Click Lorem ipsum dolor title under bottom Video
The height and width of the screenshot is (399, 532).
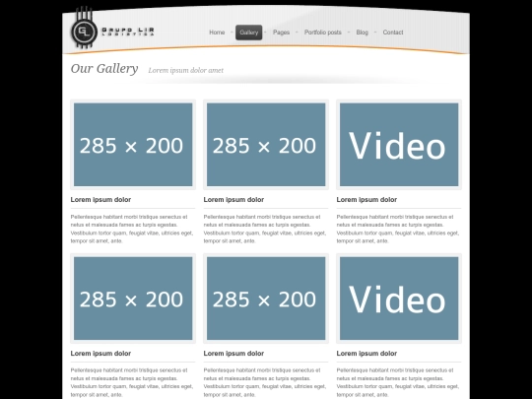coord(366,354)
